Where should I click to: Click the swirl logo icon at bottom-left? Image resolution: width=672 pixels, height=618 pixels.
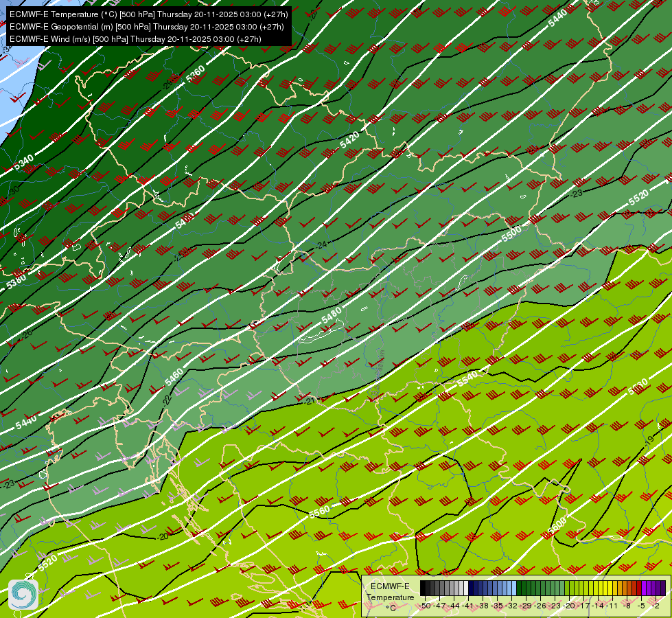(x=23, y=595)
